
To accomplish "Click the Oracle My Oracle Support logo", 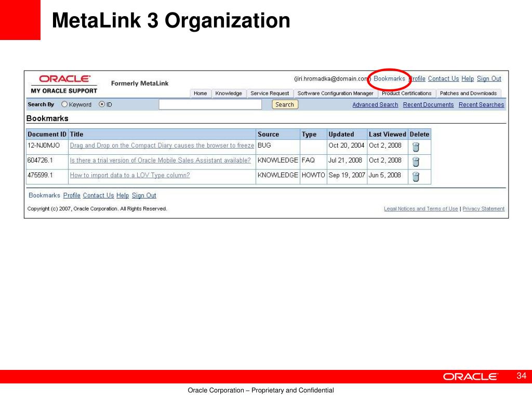I will [64, 85].
